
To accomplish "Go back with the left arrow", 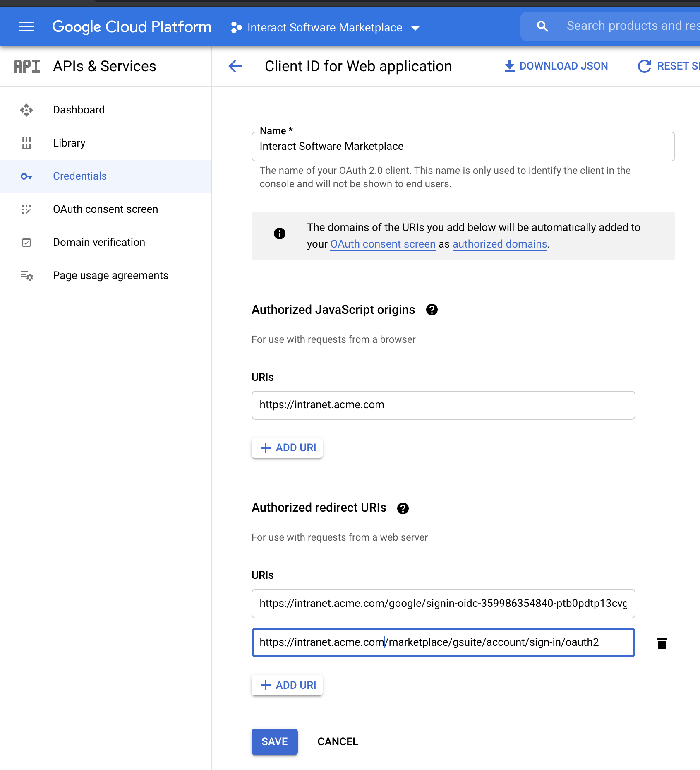I will click(235, 66).
